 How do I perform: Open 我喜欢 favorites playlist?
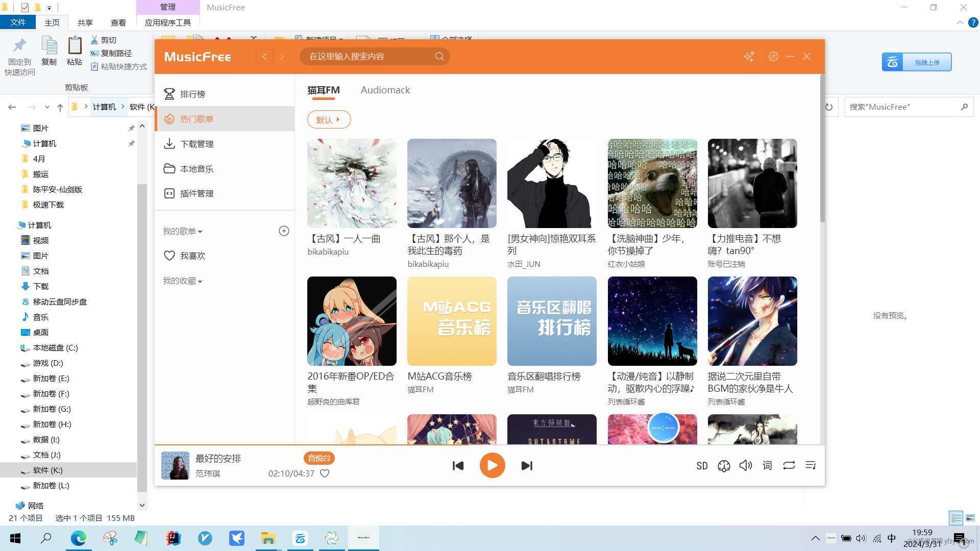click(x=225, y=256)
